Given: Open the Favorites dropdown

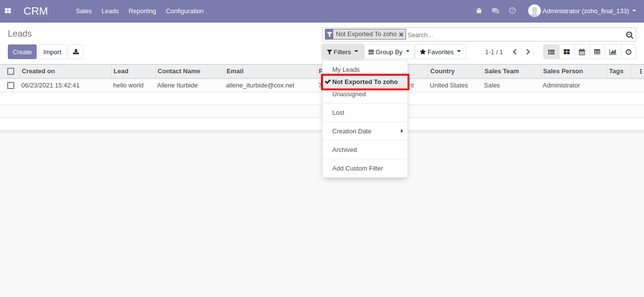Looking at the screenshot, I should pyautogui.click(x=440, y=52).
